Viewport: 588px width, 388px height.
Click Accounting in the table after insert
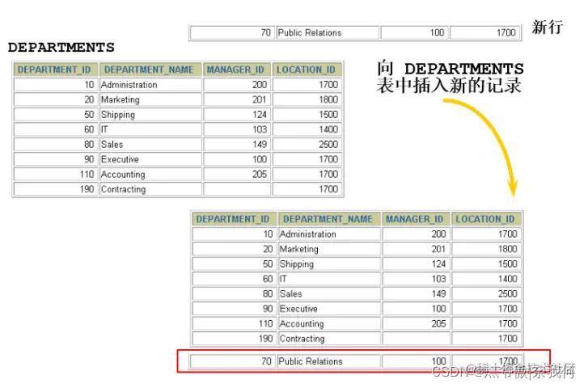pos(302,324)
